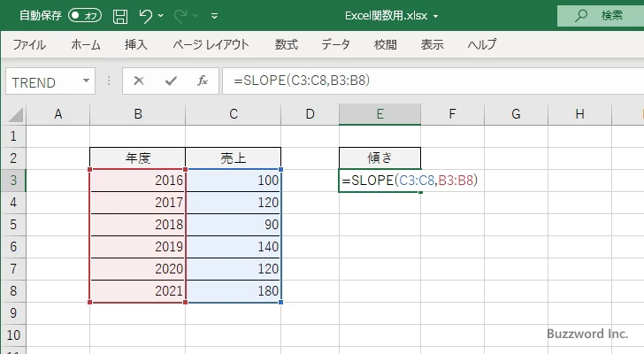Open the ヘルプ tab
The height and width of the screenshot is (354, 644).
click(482, 44)
